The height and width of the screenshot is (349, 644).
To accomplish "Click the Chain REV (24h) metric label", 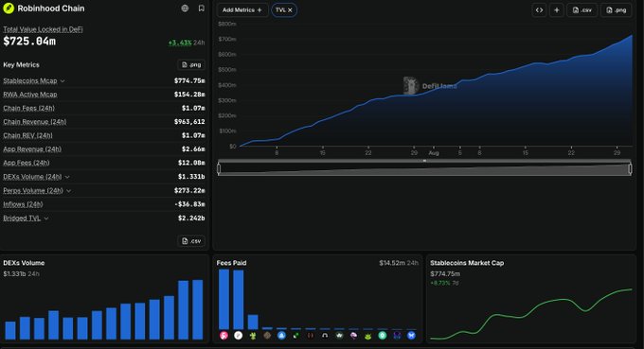I will point(27,135).
